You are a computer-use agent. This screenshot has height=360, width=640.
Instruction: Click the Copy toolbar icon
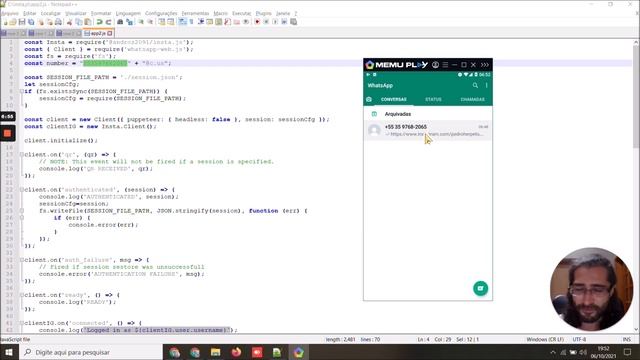pos(79,22)
